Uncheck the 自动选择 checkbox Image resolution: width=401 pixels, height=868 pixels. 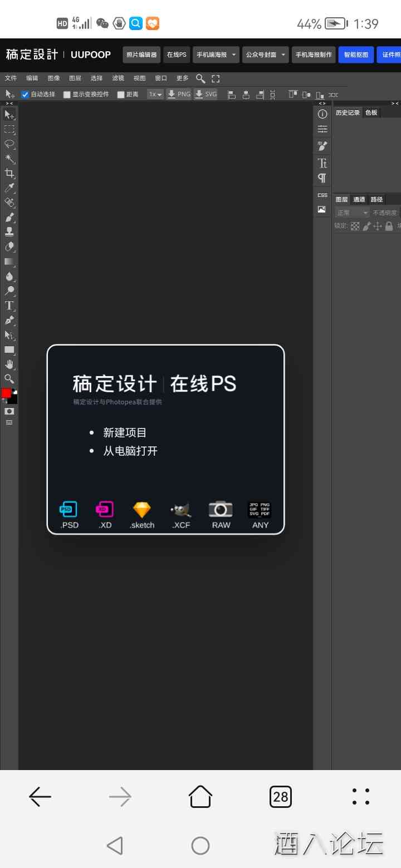click(25, 95)
